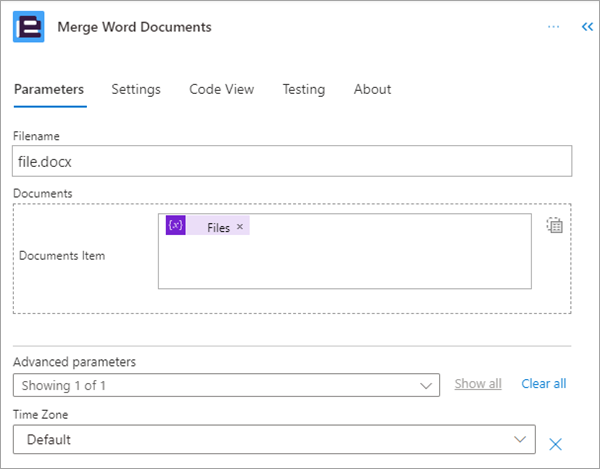Select the Files token label

coord(218,227)
